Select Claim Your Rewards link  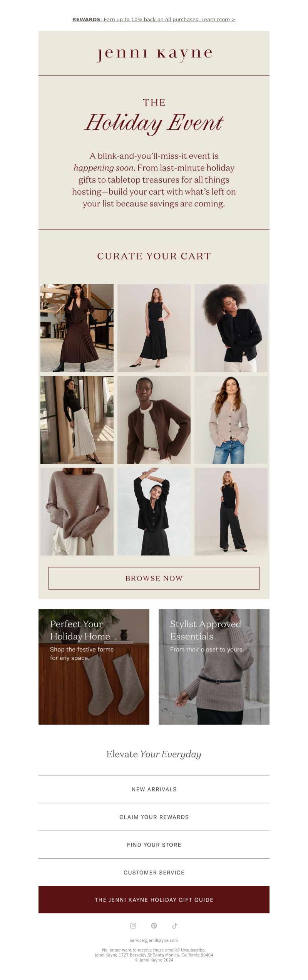pos(154,817)
